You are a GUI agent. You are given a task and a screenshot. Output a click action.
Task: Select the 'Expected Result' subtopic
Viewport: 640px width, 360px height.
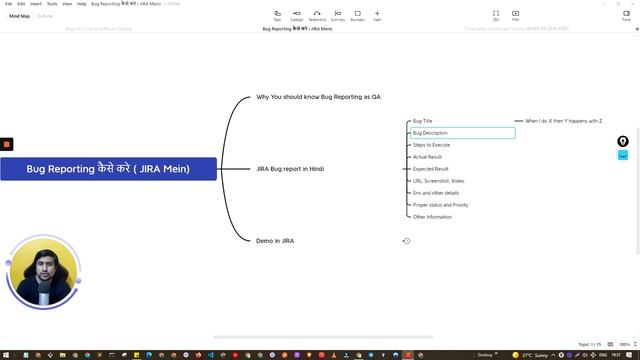tap(430, 169)
